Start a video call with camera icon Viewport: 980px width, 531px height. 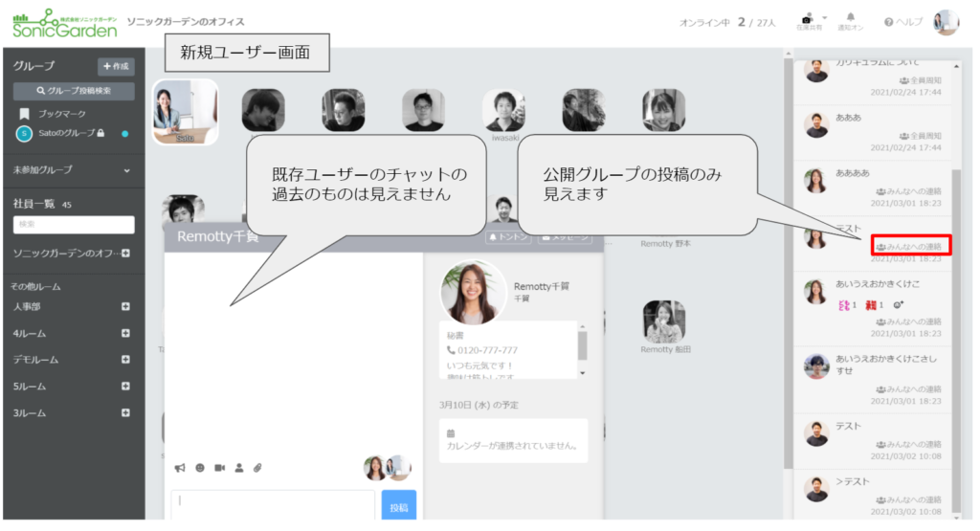[x=219, y=468]
